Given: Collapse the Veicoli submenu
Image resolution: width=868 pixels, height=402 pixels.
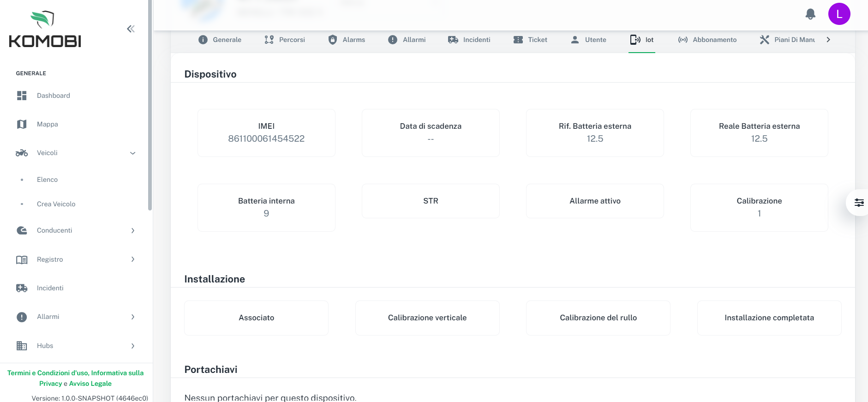Looking at the screenshot, I should pos(132,153).
